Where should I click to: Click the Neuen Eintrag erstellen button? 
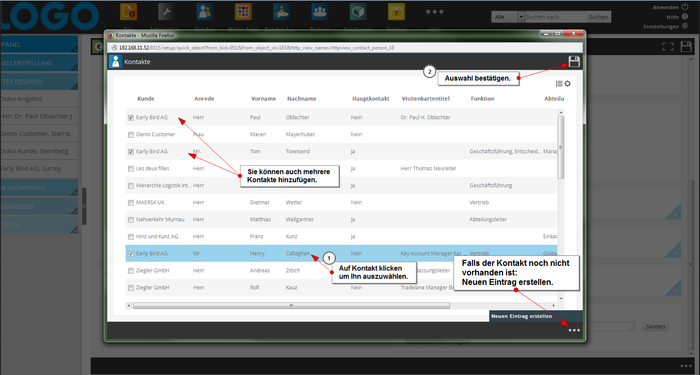pos(536,316)
